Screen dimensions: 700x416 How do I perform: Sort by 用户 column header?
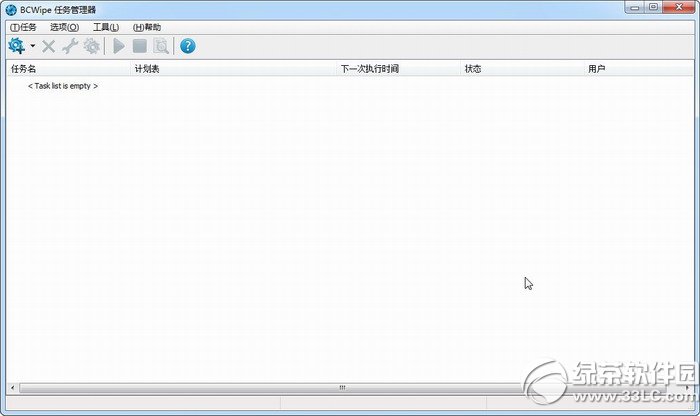(x=639, y=69)
